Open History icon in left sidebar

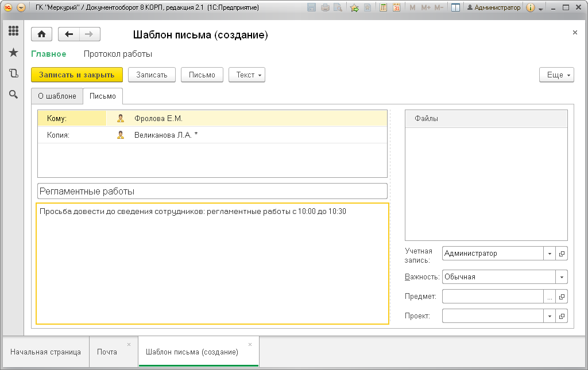pos(14,73)
